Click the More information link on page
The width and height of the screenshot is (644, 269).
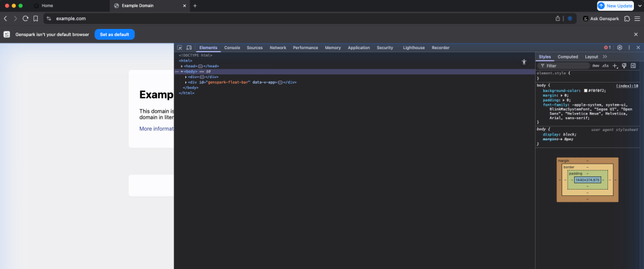(156, 129)
